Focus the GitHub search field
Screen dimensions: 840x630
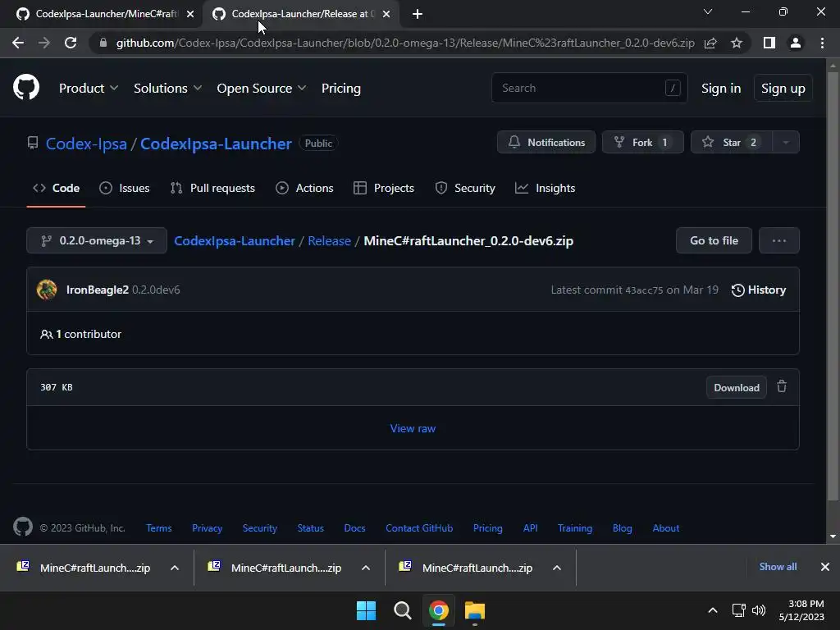(x=589, y=88)
